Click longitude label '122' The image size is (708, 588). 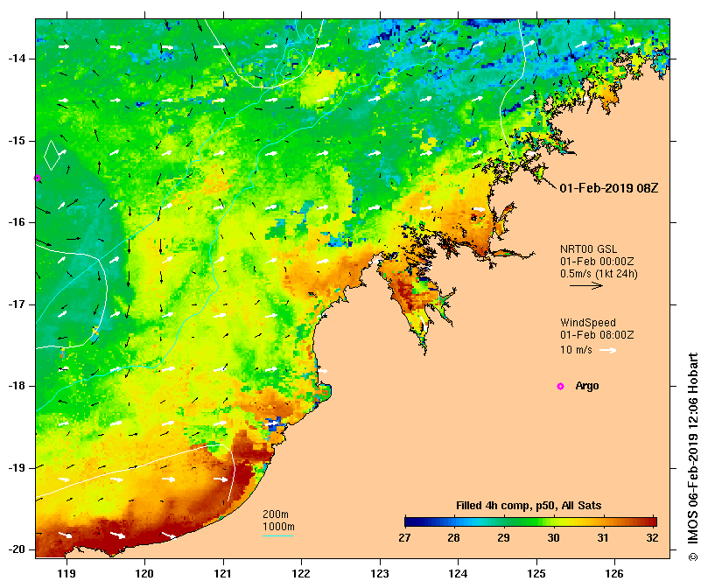pos(301,574)
